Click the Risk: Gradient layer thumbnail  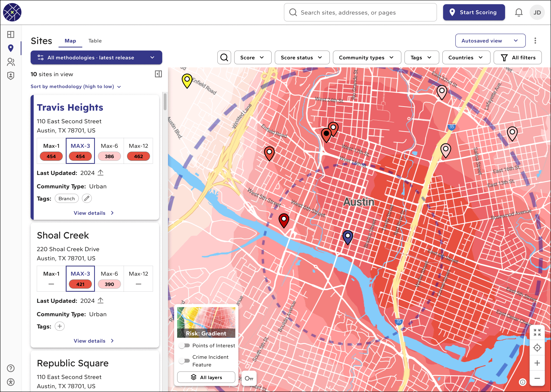206,322
